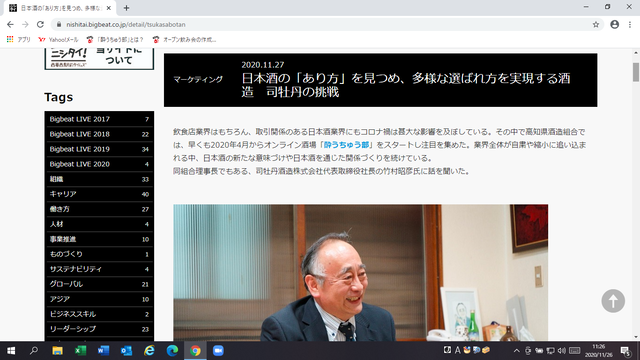This screenshot has height=360, width=640.
Task: Select the Bigbeat LIVE 2020 tag
Action: [x=99, y=164]
